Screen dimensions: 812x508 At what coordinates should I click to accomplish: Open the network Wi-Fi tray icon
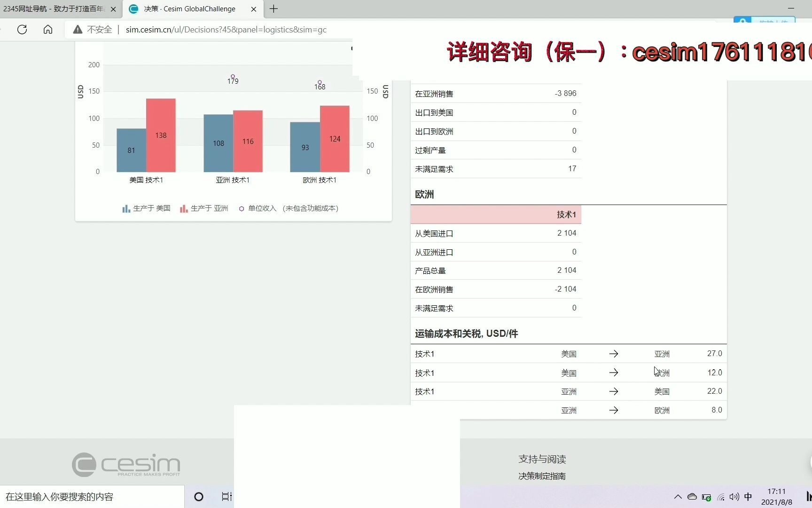721,497
